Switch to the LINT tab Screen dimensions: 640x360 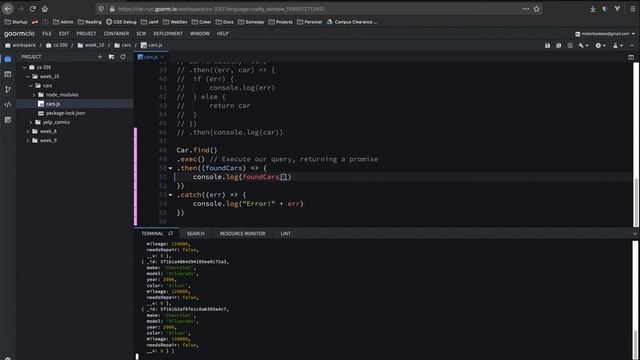click(x=286, y=233)
